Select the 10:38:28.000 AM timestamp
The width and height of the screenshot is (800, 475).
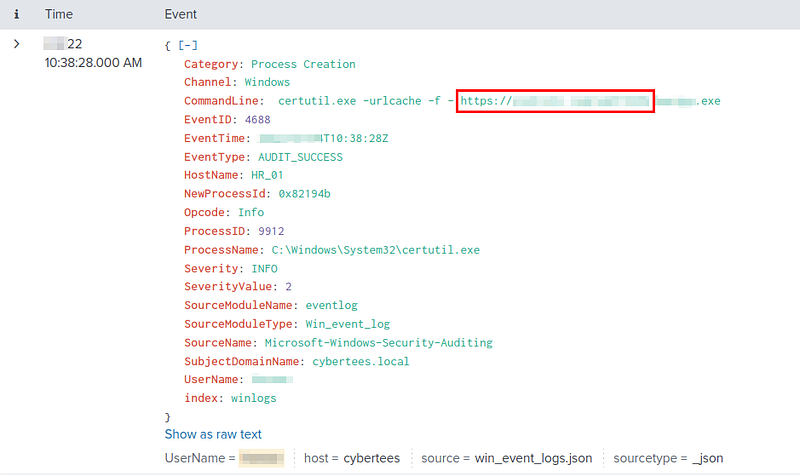pyautogui.click(x=93, y=63)
